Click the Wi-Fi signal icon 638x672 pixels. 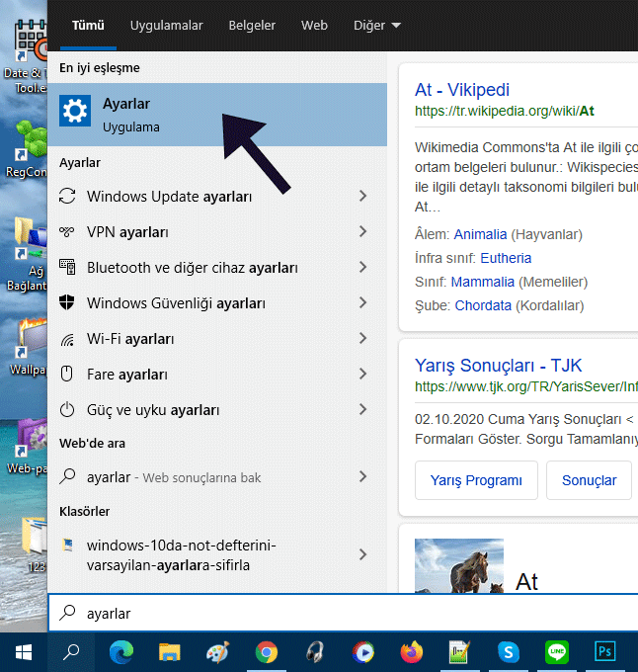pyautogui.click(x=67, y=339)
